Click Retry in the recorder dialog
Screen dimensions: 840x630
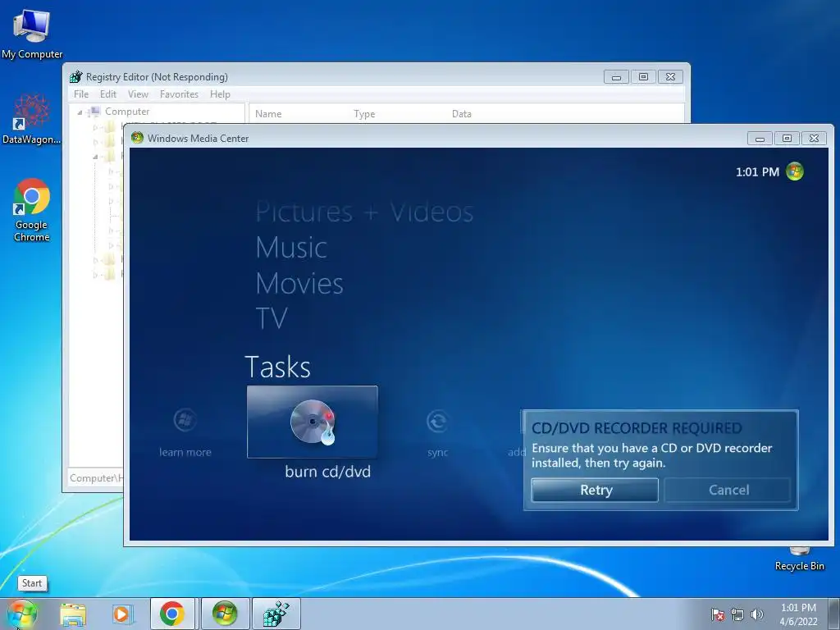coord(595,490)
